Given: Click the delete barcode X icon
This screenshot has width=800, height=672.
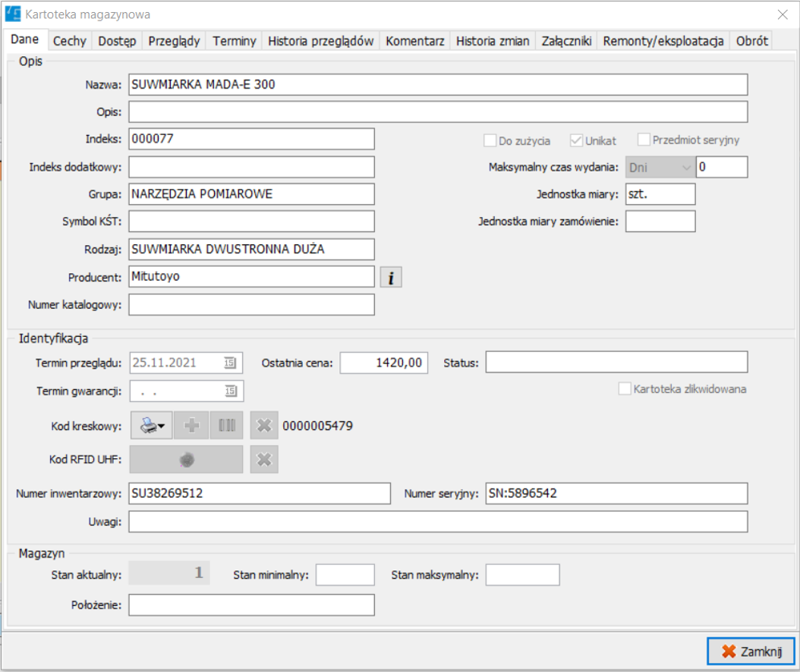Looking at the screenshot, I should (264, 426).
